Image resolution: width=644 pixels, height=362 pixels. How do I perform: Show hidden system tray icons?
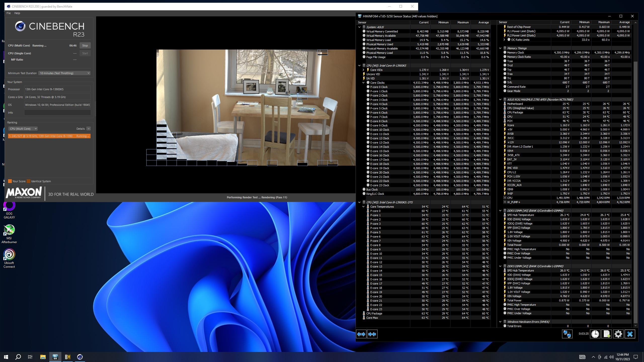(x=593, y=357)
